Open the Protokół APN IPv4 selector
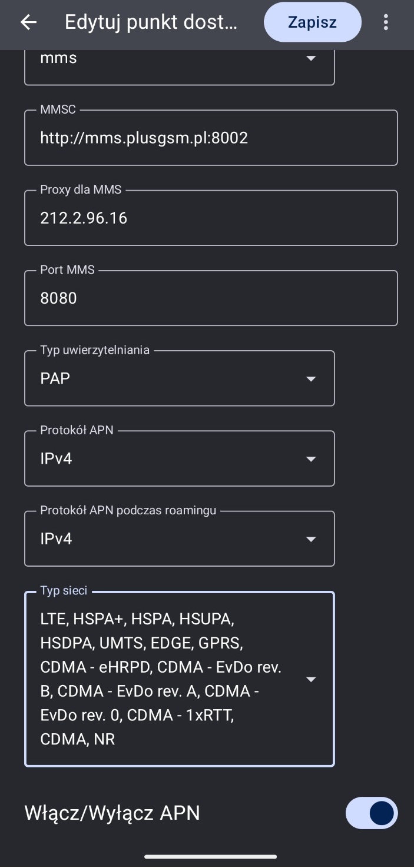This screenshot has height=868, width=414. [x=179, y=458]
